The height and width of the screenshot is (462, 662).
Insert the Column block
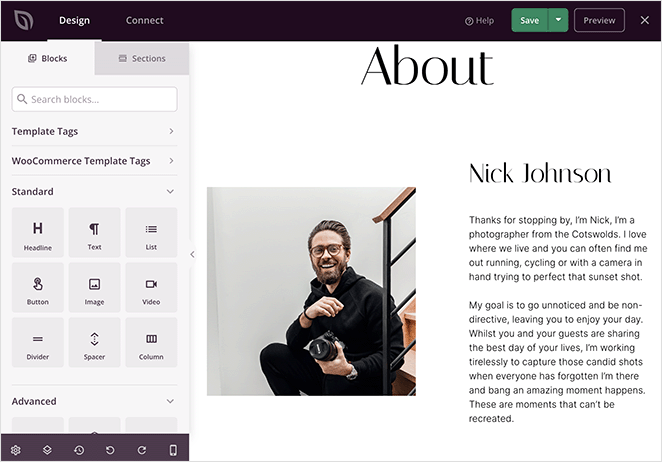(x=151, y=343)
